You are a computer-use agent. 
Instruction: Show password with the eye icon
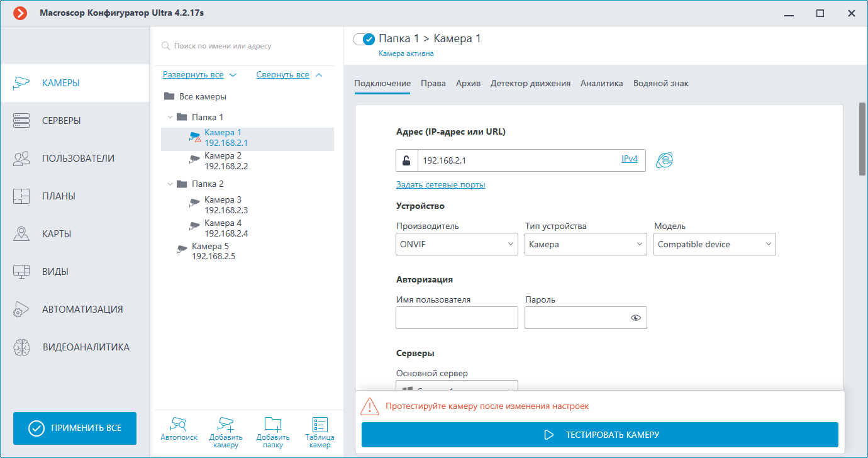pos(636,318)
